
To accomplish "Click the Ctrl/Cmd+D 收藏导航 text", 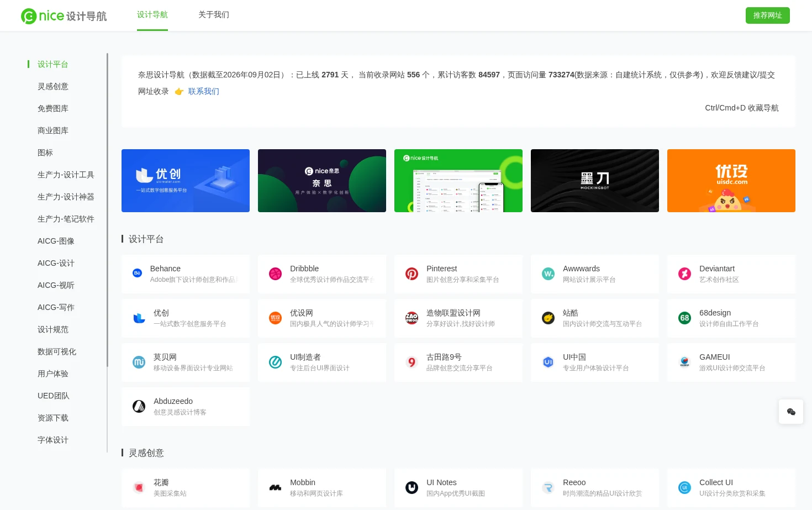I will point(742,108).
